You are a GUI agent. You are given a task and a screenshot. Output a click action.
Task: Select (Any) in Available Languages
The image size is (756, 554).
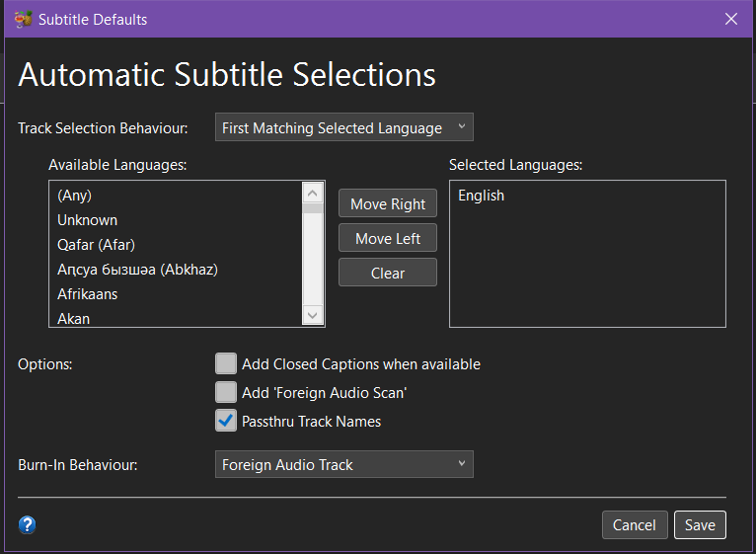(176, 195)
